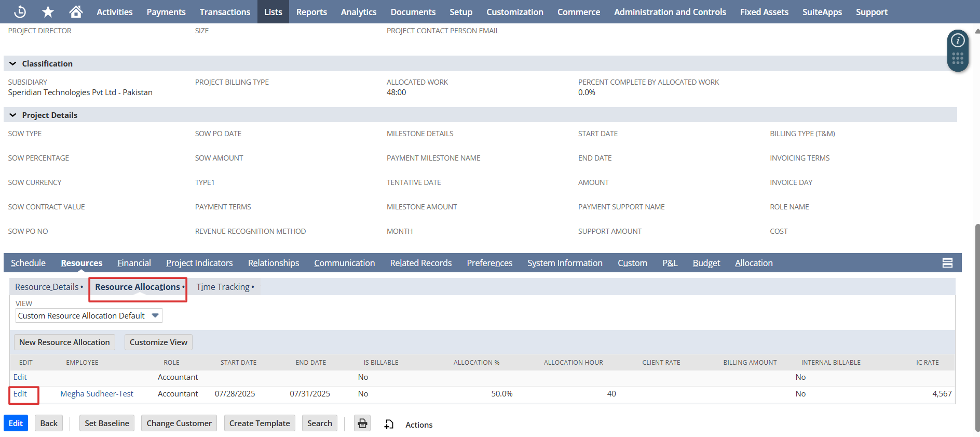Toggle subtab layout icon on tab bar

(947, 263)
